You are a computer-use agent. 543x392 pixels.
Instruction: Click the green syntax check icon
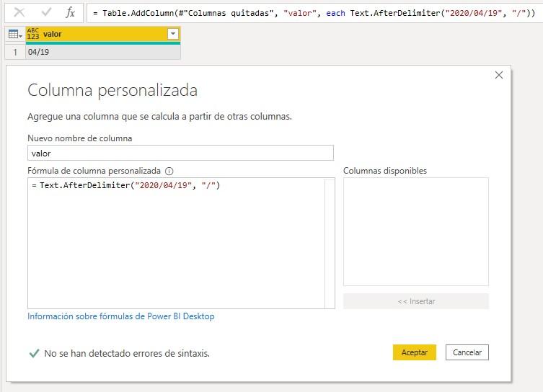(33, 353)
